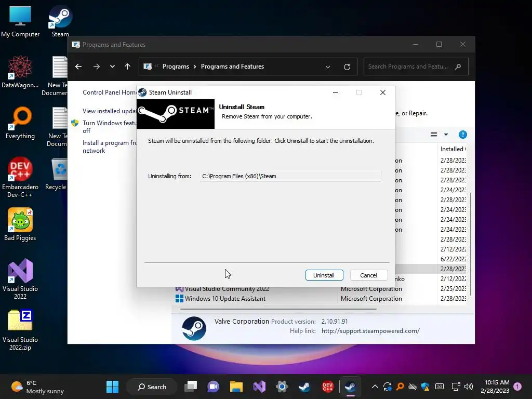This screenshot has width=532, height=399.
Task: Click the vertical scrollbar of programs list
Action: pos(471,244)
